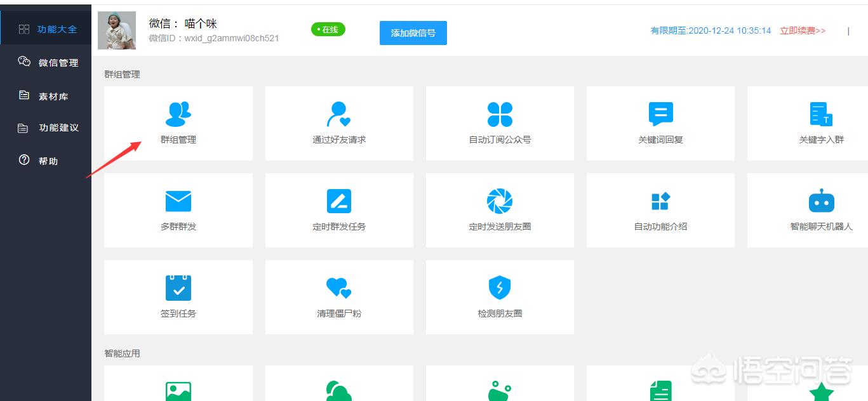Image resolution: width=868 pixels, height=401 pixels.
Task: Open 检测朋友圈 shield icon
Action: pyautogui.click(x=500, y=288)
